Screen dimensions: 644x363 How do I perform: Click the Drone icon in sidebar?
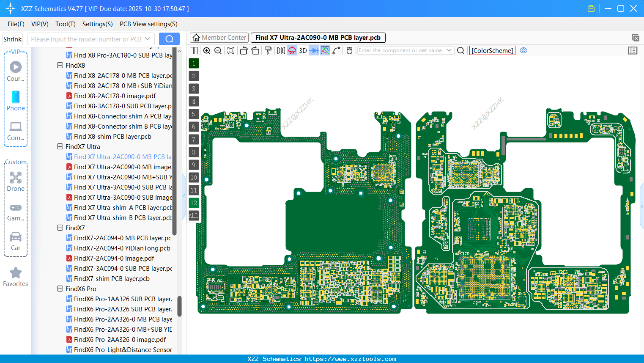[x=15, y=178]
